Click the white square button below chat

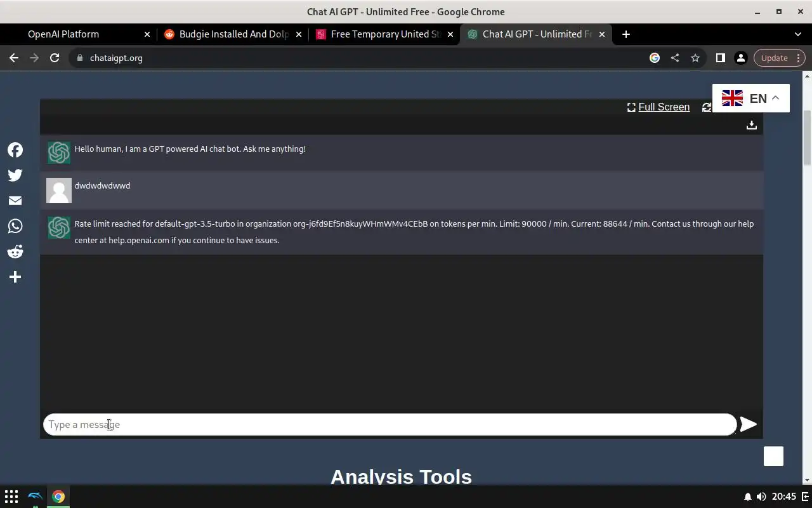click(773, 456)
